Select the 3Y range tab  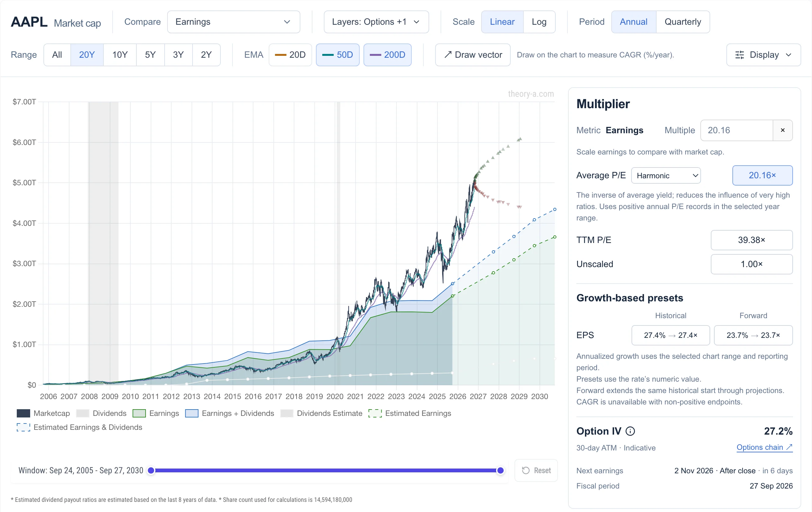tap(178, 55)
